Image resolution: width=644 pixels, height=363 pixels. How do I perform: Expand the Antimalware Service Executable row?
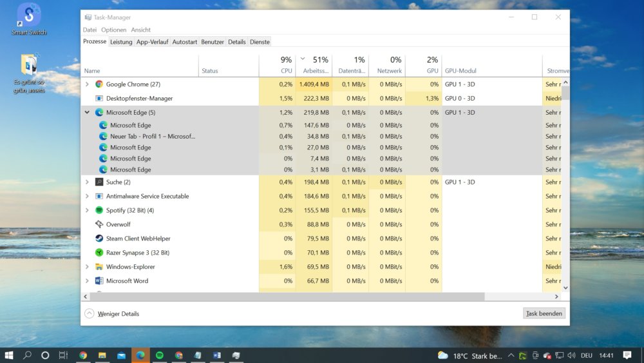point(87,196)
